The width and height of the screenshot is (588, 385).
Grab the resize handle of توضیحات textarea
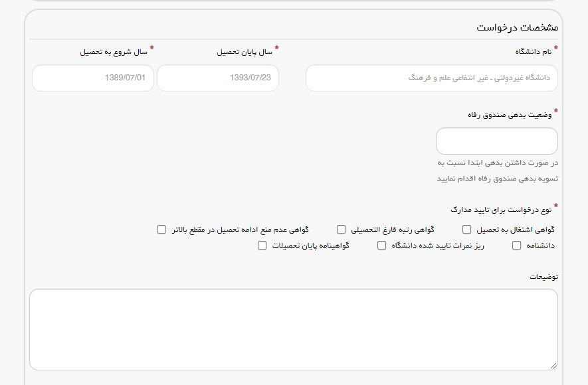coord(553,366)
